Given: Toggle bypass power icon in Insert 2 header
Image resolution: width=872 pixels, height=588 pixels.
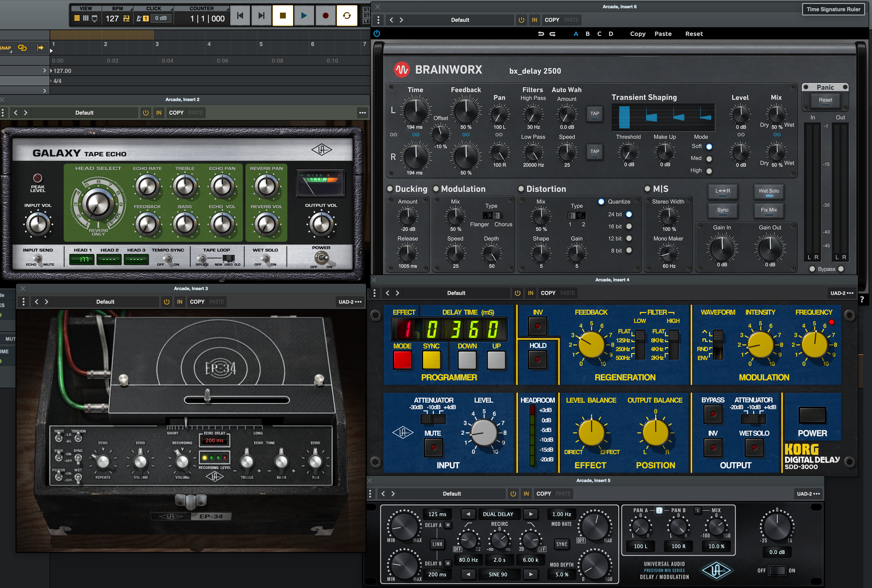Looking at the screenshot, I should click(146, 112).
